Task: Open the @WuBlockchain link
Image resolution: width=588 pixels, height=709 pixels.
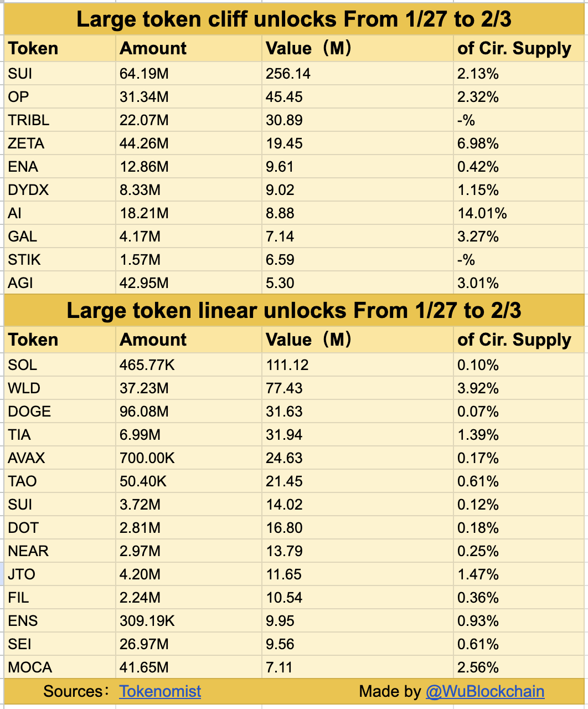Action: (484, 691)
